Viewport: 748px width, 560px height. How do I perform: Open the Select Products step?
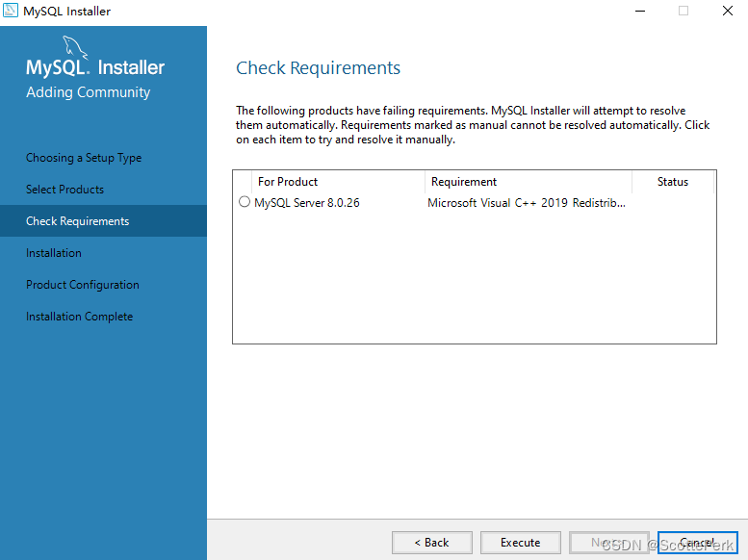pos(64,190)
